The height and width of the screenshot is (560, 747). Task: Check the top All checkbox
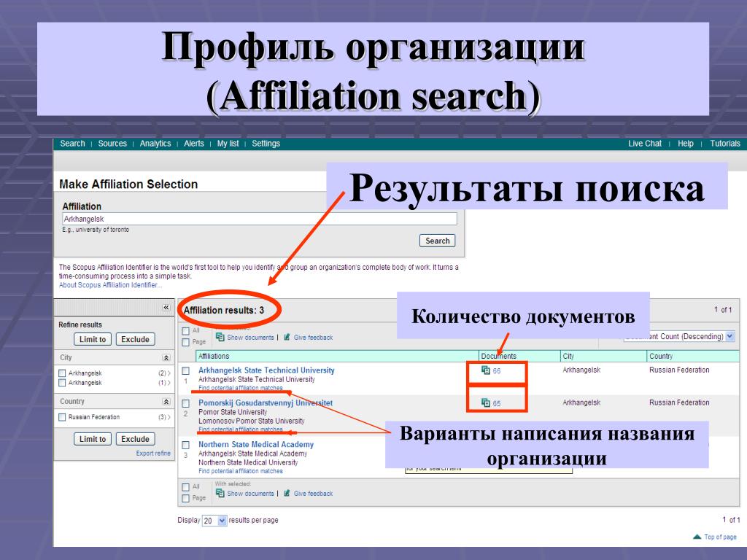(186, 331)
